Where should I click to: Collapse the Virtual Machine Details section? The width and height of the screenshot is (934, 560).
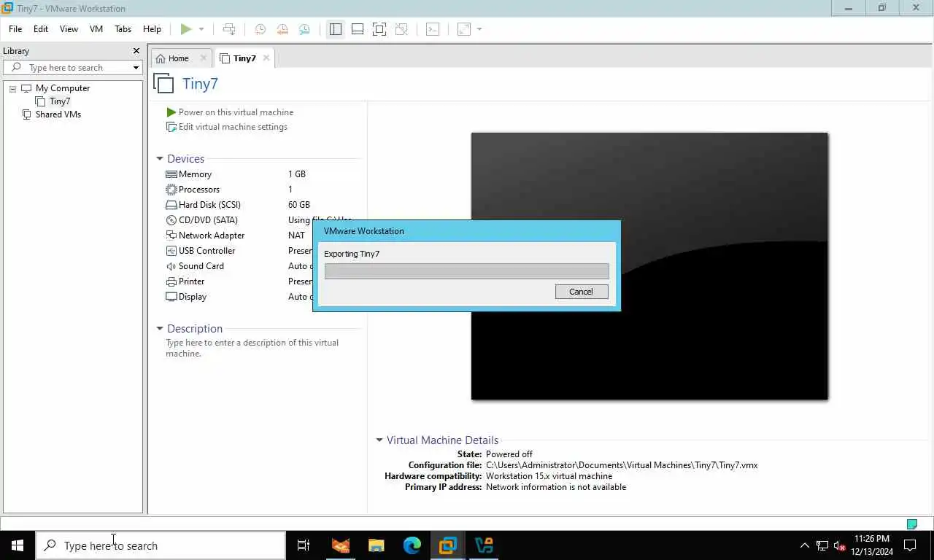click(379, 440)
